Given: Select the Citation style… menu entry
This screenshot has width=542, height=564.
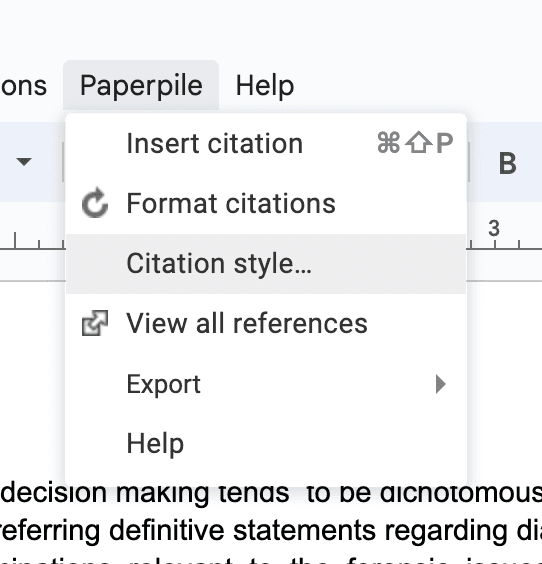Looking at the screenshot, I should [x=266, y=264].
